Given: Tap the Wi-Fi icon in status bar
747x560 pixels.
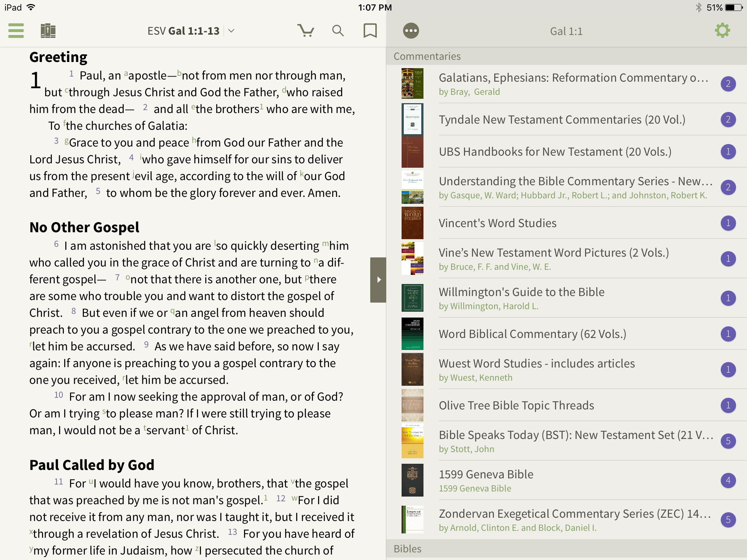Looking at the screenshot, I should (31, 7).
